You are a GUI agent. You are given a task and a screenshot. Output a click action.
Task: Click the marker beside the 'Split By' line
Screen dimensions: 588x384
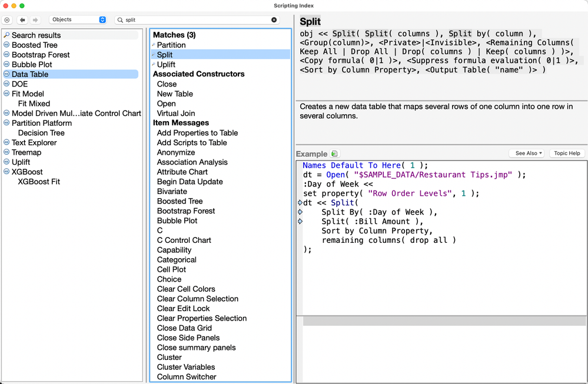[300, 212]
